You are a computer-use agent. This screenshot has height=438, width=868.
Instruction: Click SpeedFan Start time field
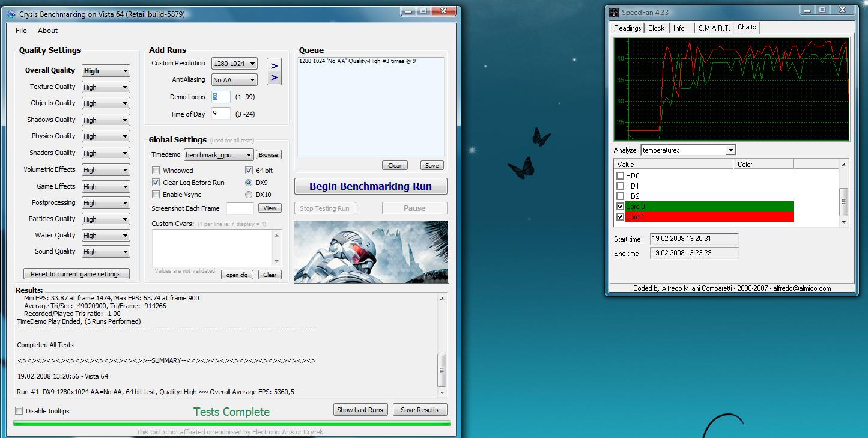pos(694,239)
